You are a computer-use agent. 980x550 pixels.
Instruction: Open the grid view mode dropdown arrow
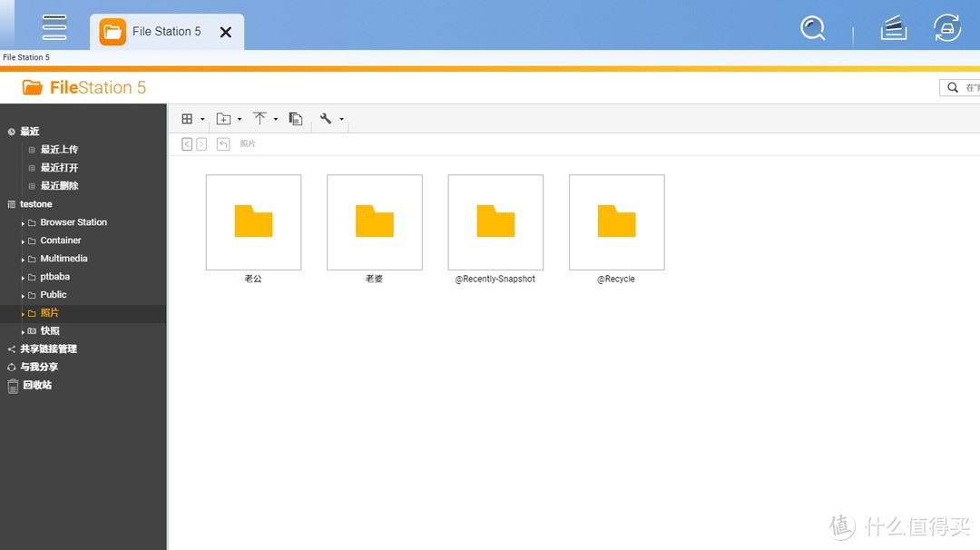tap(202, 120)
